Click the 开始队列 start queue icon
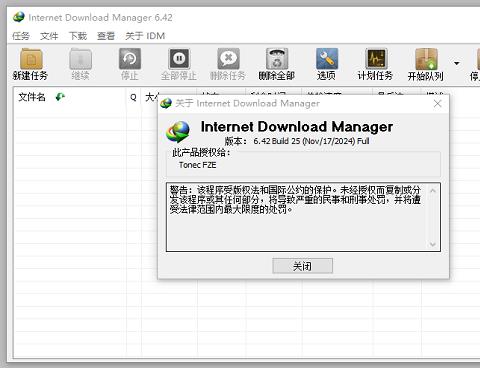The image size is (480, 368). click(x=426, y=59)
